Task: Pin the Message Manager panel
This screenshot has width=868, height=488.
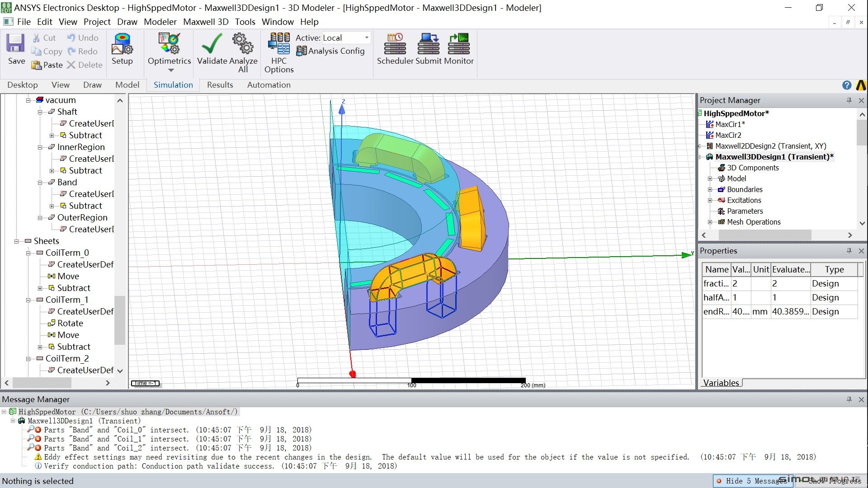Action: tap(849, 399)
